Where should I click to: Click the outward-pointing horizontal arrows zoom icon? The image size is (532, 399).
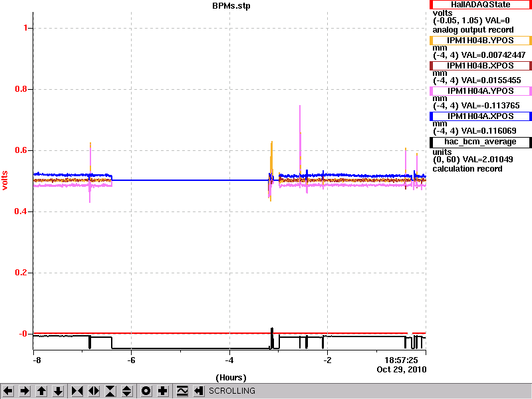94,391
